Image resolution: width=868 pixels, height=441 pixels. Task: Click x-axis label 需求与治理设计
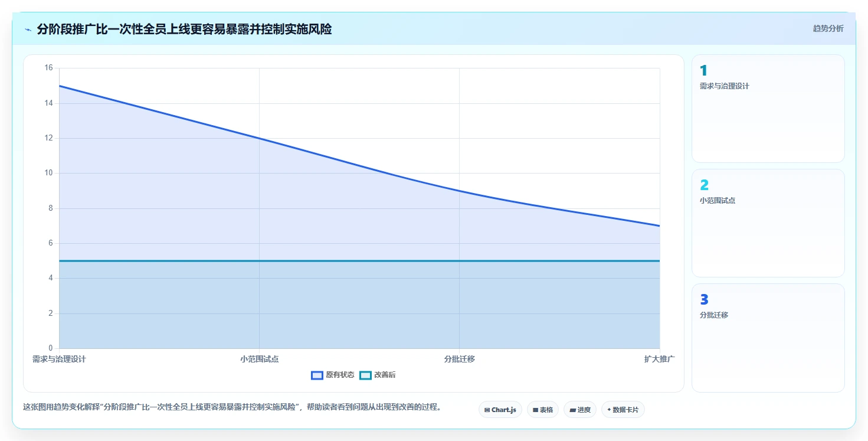[x=59, y=359]
